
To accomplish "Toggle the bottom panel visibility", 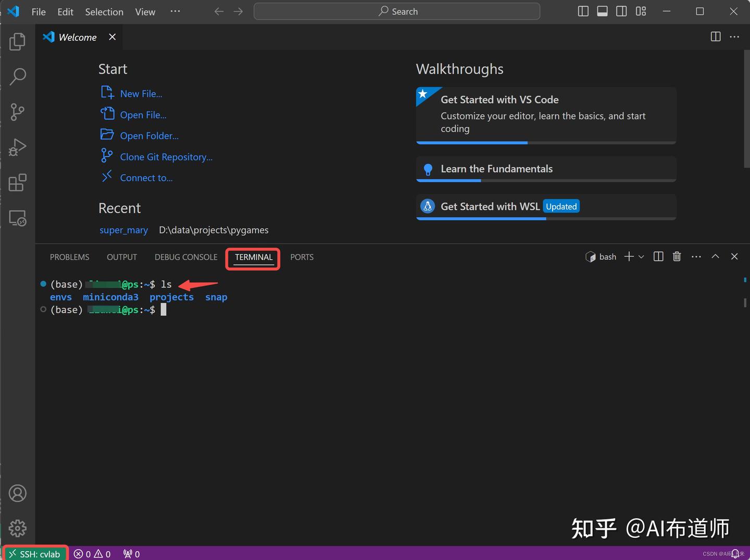I will point(602,11).
